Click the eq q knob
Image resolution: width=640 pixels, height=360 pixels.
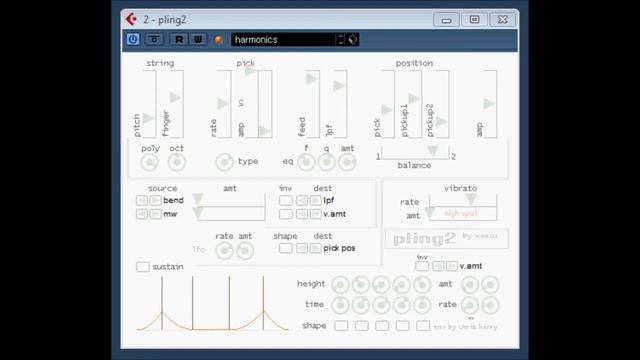point(327,162)
